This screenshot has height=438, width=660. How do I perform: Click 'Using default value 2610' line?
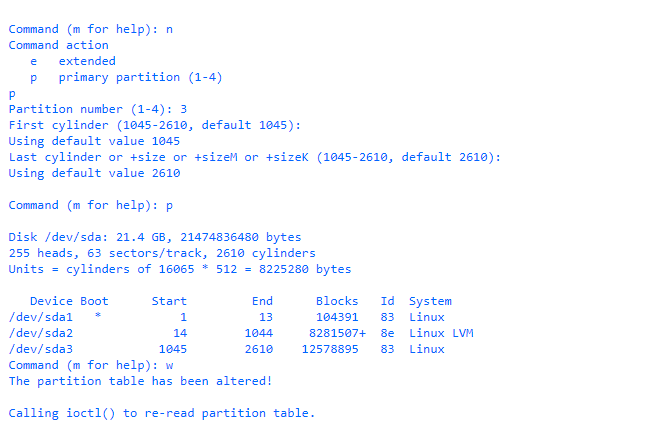coord(94,173)
